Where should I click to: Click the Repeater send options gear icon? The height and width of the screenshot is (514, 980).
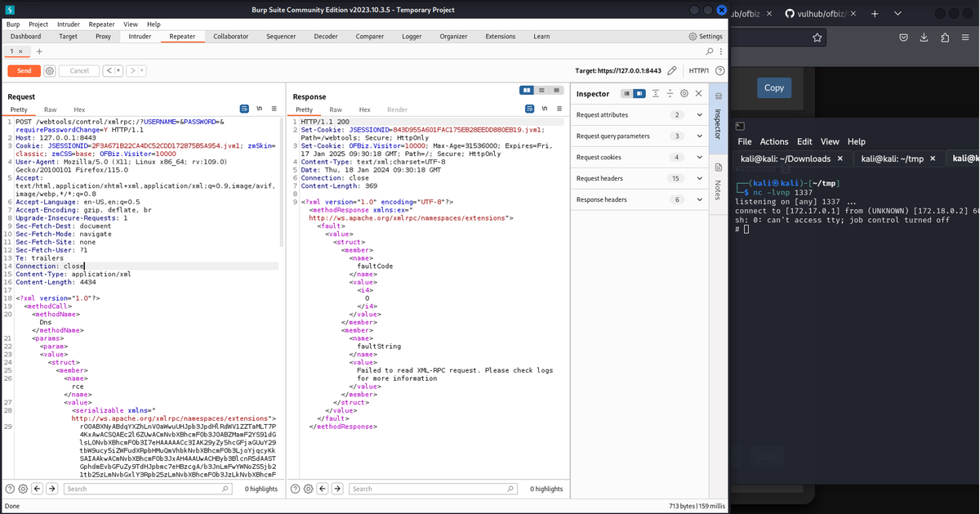(x=50, y=71)
